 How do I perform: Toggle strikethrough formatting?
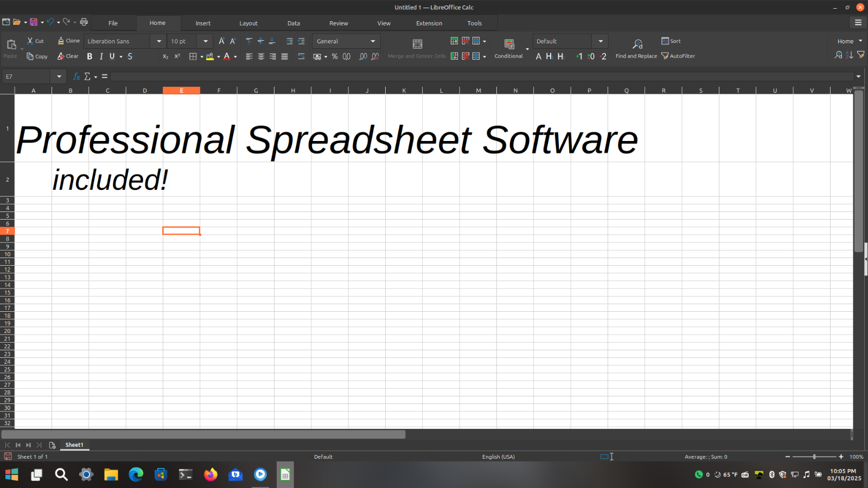(x=130, y=56)
